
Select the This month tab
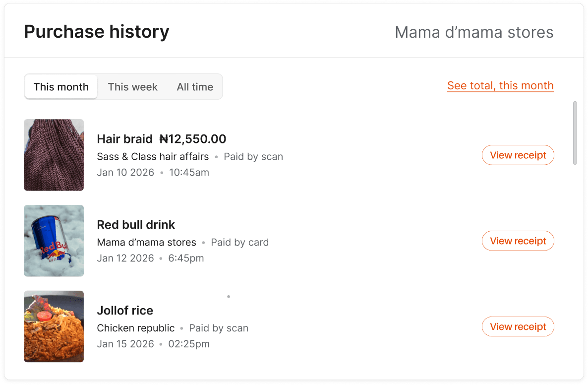click(60, 87)
